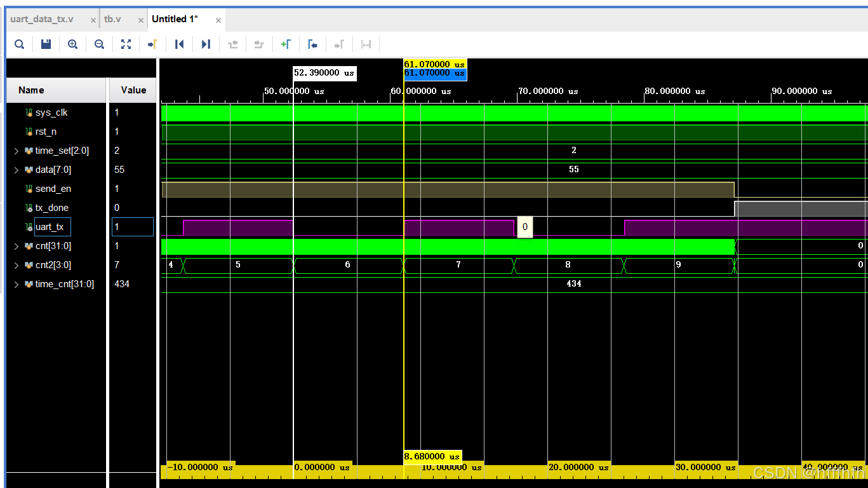Click the blue 61.070000 us marker label
The height and width of the screenshot is (488, 868).
click(435, 74)
